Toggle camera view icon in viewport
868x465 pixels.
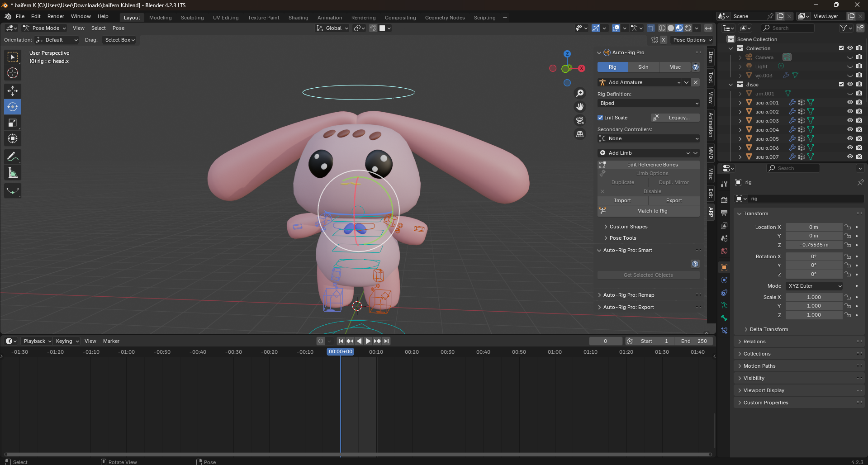(x=580, y=120)
